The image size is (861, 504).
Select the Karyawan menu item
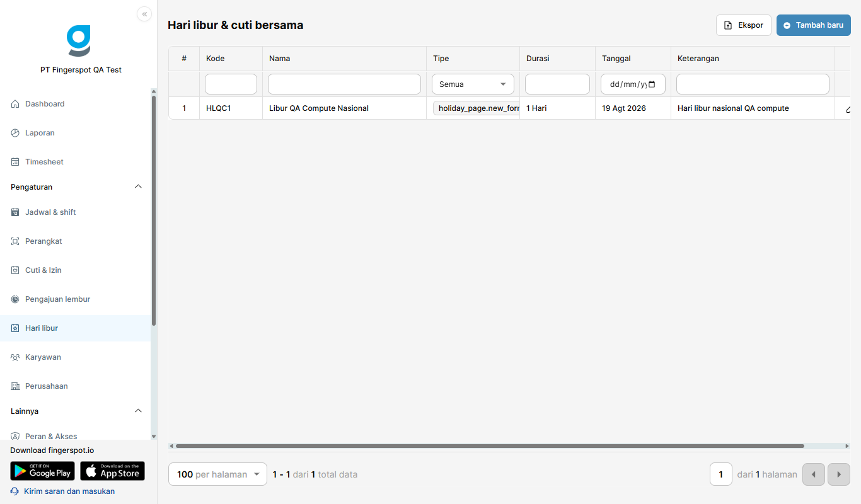tap(76, 357)
